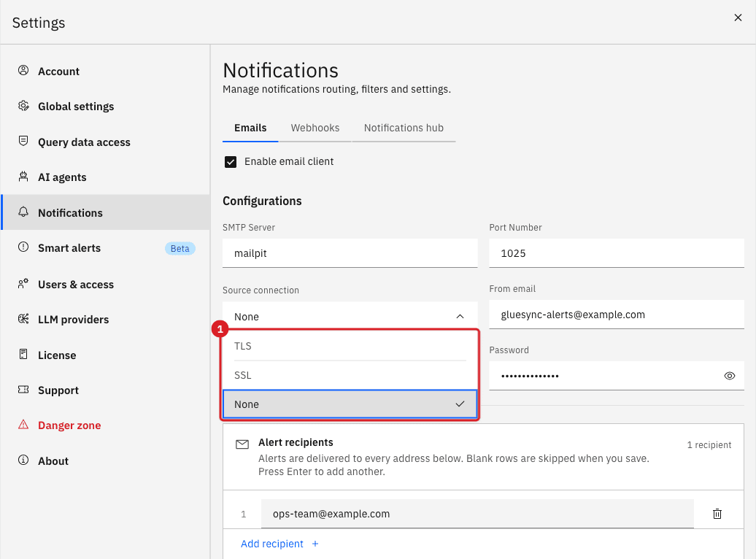The image size is (756, 559).
Task: Click the Danger zone warning triangle icon
Action: 23,425
